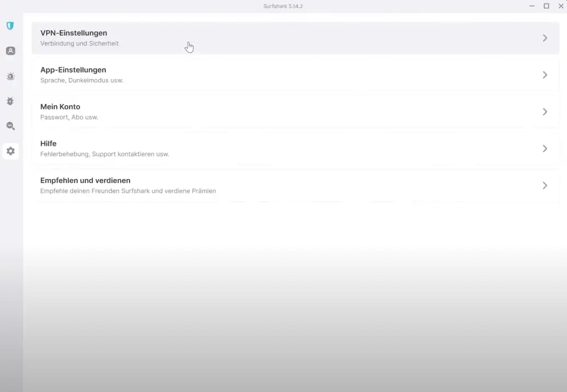Expand the Mein Konto chevron arrow
The image size is (567, 392).
(x=545, y=112)
